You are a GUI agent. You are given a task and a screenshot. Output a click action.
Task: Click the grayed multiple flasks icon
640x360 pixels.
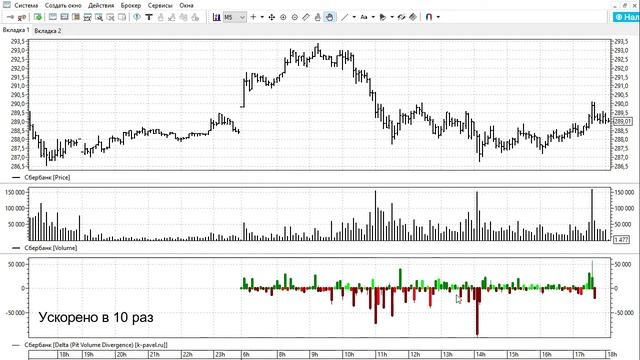pyautogui.click(x=183, y=17)
